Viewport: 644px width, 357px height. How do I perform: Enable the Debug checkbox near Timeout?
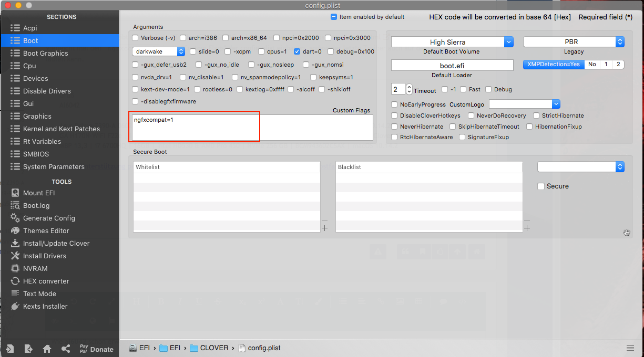tap(488, 89)
